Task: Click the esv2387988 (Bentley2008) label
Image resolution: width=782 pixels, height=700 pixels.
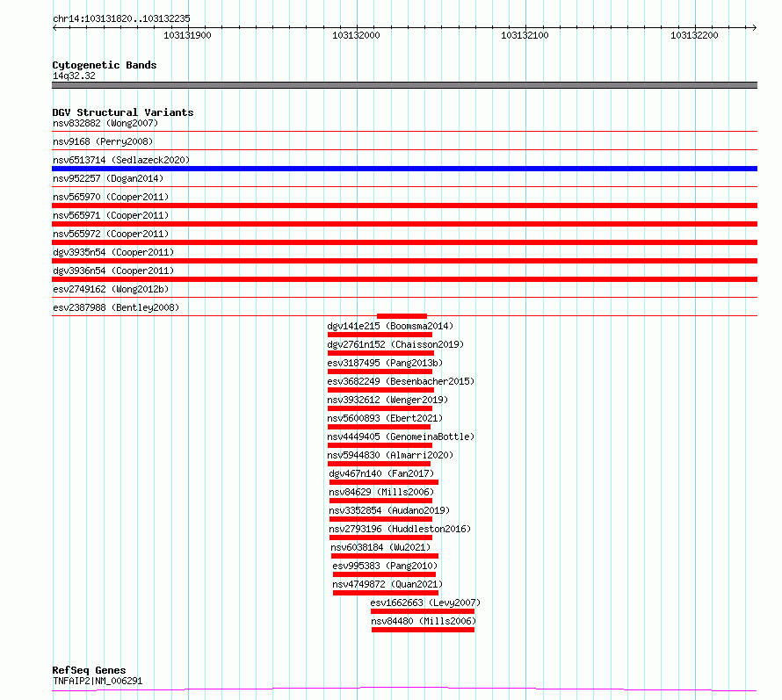Action: [x=116, y=307]
